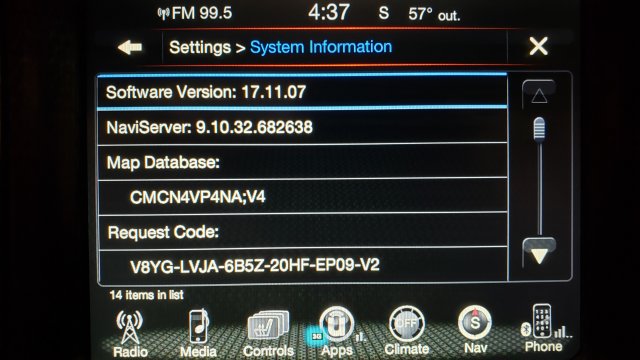640x360 pixels.
Task: Select the CMCN4VP4NA;V4 entry
Action: [x=302, y=197]
